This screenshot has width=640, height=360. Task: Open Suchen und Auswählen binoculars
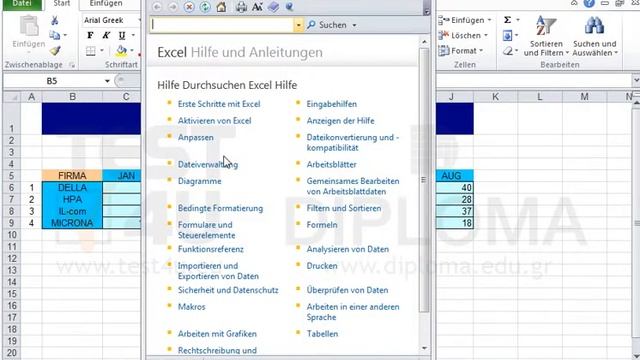595,37
